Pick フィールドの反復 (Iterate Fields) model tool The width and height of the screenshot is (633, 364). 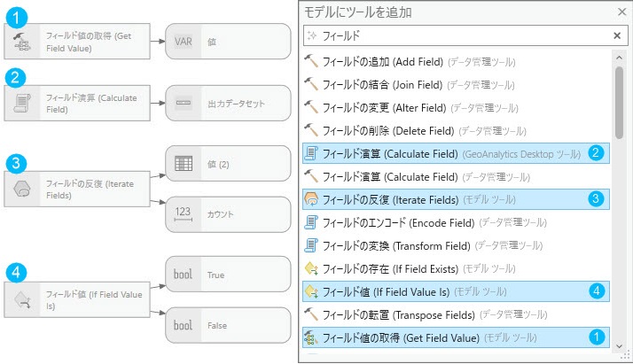tap(456, 199)
